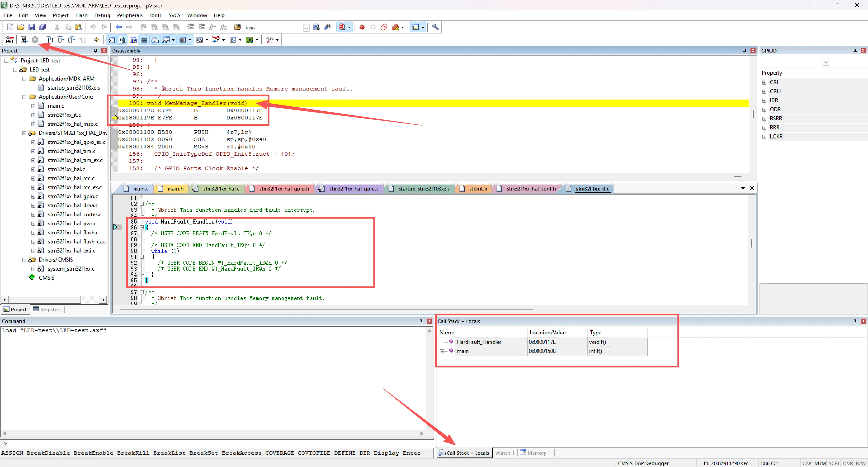Image resolution: width=868 pixels, height=467 pixels.
Task: Toggle the Command Window toolbar button
Action: pyautogui.click(x=111, y=40)
